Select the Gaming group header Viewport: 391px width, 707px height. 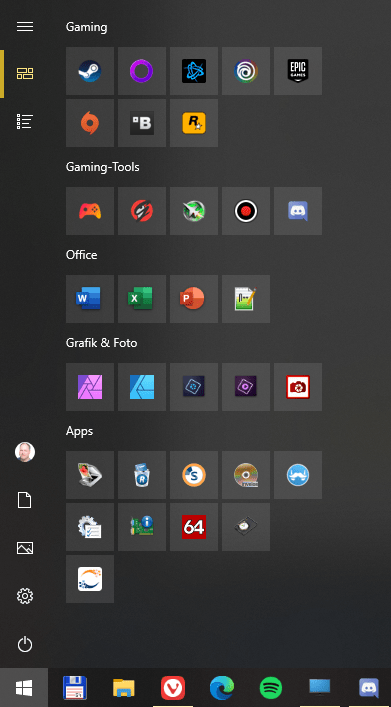[87, 27]
